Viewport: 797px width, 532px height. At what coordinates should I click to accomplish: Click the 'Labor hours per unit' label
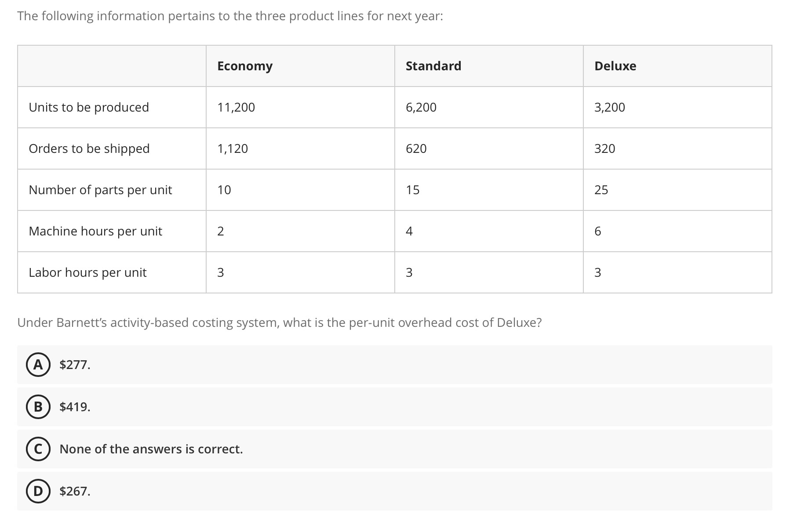87,272
